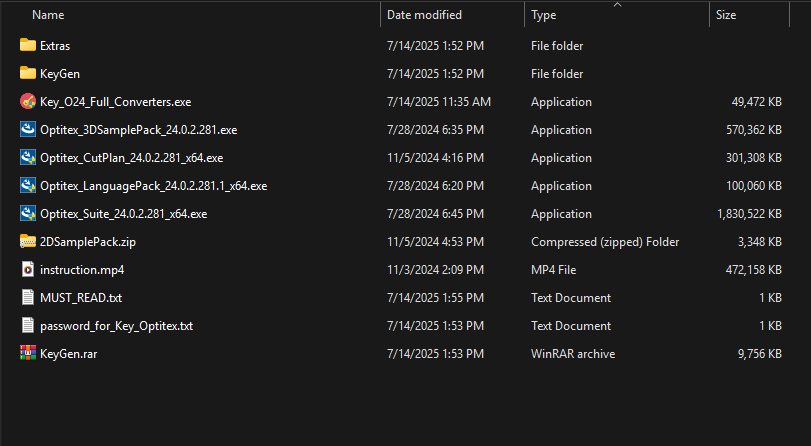Select the Optitex_LanguagePack installer icon
The width and height of the screenshot is (811, 446).
coord(27,185)
